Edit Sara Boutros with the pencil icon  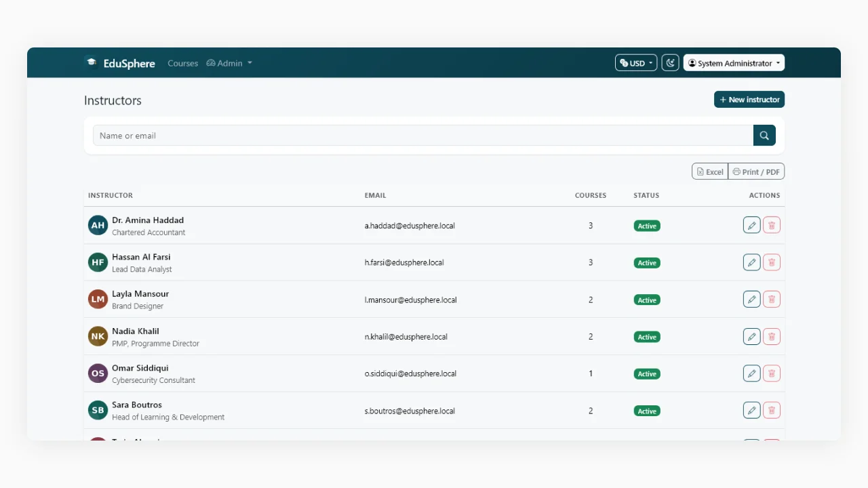click(751, 411)
